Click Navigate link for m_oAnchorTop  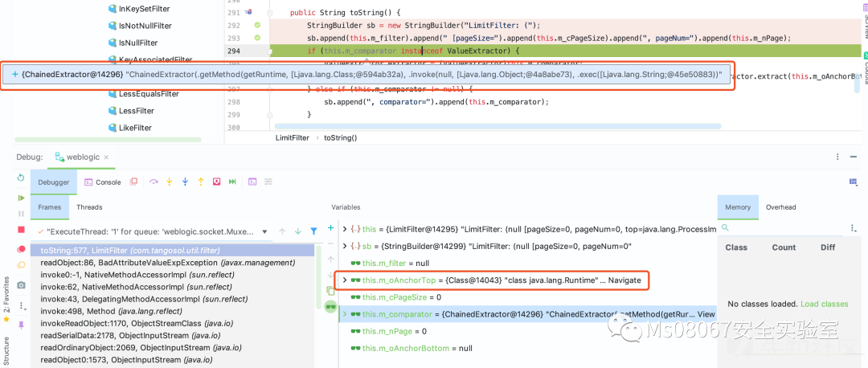pos(624,280)
